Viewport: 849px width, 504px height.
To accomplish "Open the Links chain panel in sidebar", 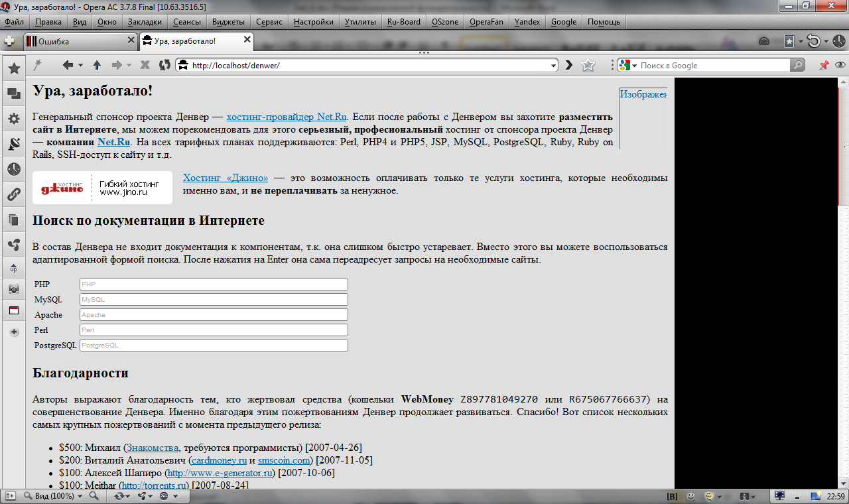I will [13, 194].
